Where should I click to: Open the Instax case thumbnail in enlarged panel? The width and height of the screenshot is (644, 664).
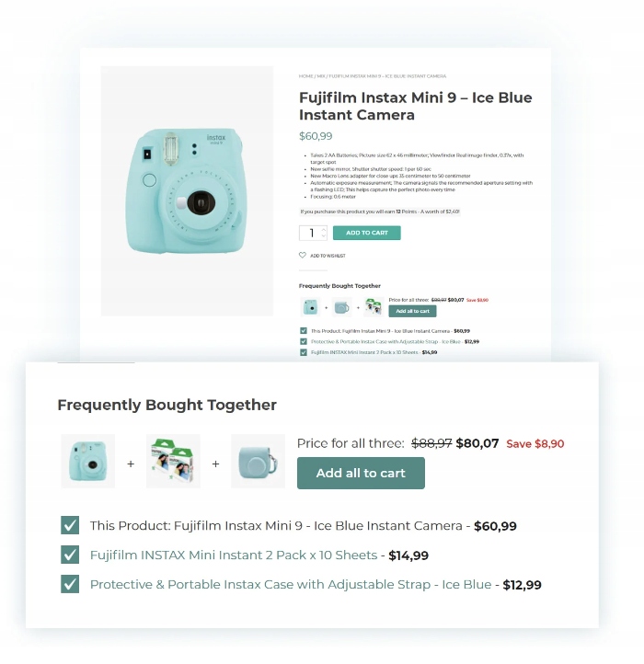click(259, 461)
